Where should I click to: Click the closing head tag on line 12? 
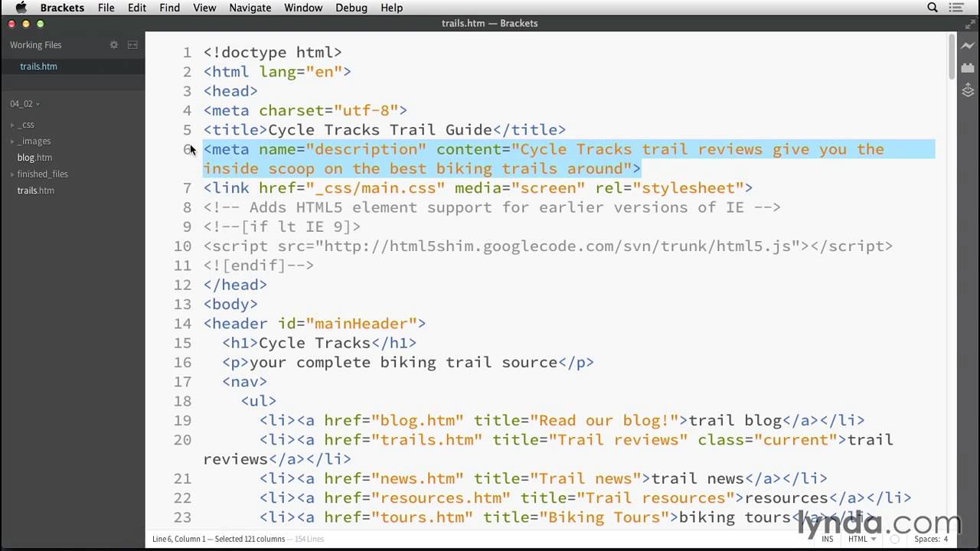coord(235,285)
